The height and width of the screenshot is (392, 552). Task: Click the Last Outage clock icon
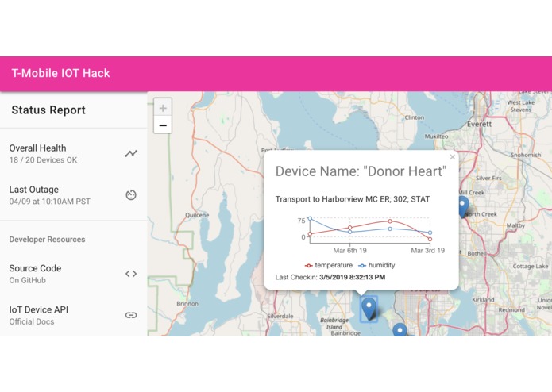click(131, 195)
